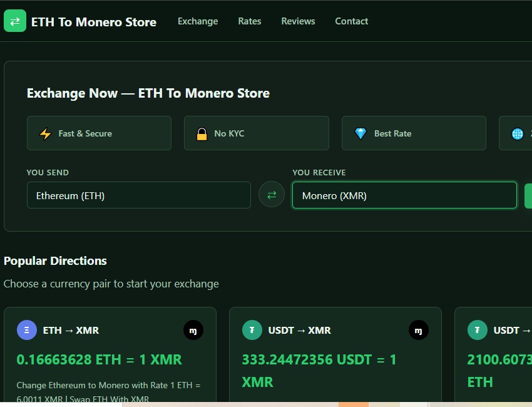
Task: Click the lightning bolt Fast & Secure icon
Action: tap(44, 133)
